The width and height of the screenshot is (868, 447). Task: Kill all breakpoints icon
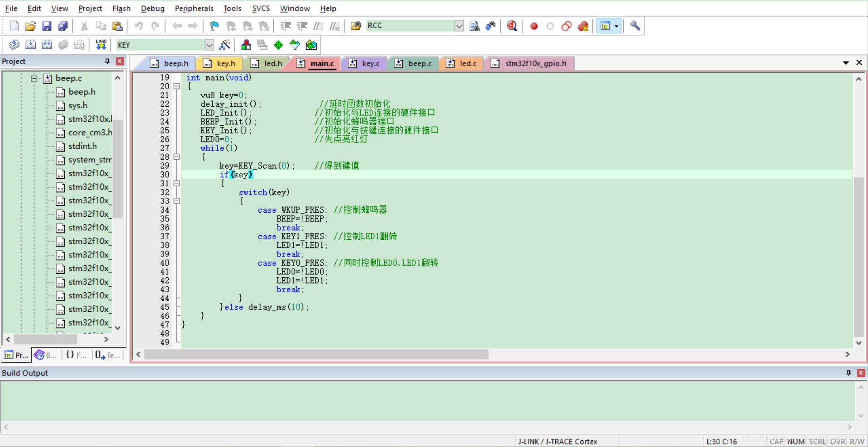point(583,26)
